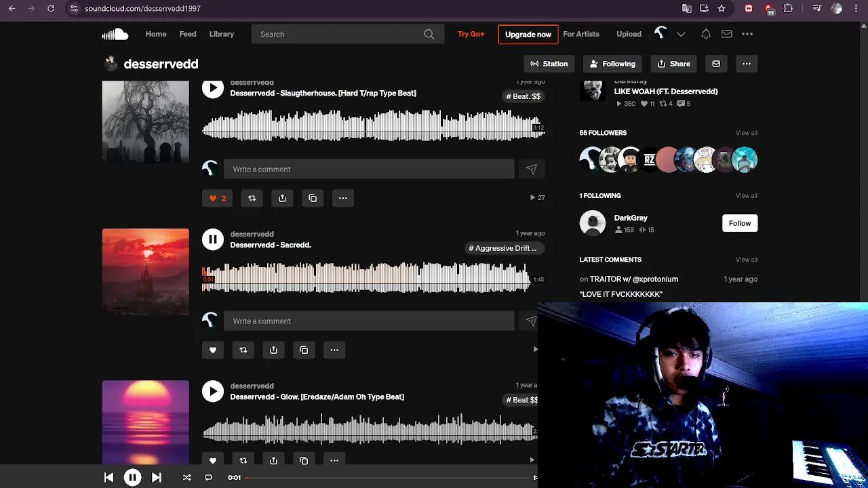Share the Glow track

pos(274,460)
